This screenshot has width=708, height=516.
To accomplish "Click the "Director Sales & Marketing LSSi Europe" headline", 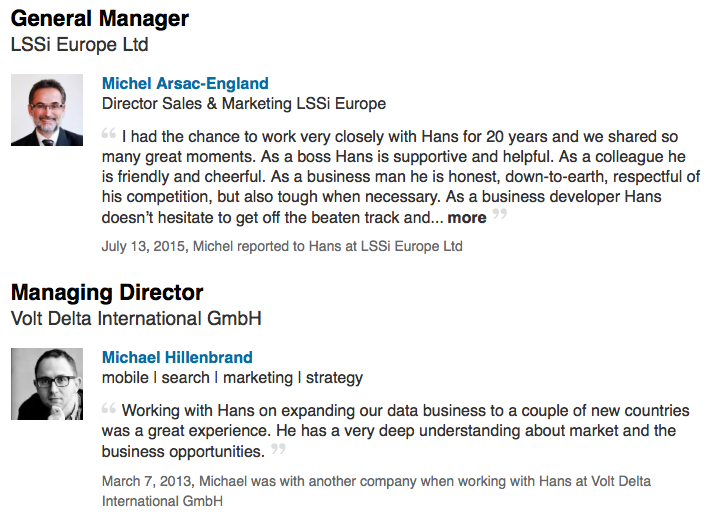I will (244, 104).
